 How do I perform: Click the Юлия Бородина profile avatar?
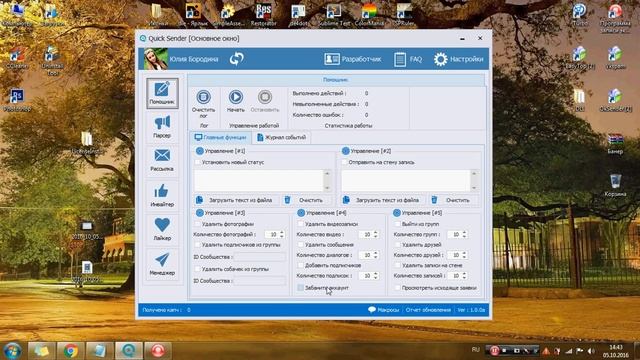click(156, 59)
